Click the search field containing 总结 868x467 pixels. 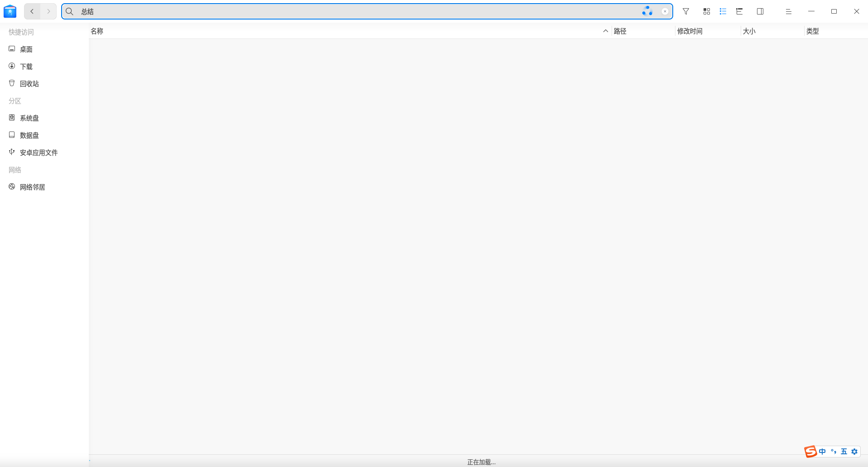pos(367,11)
